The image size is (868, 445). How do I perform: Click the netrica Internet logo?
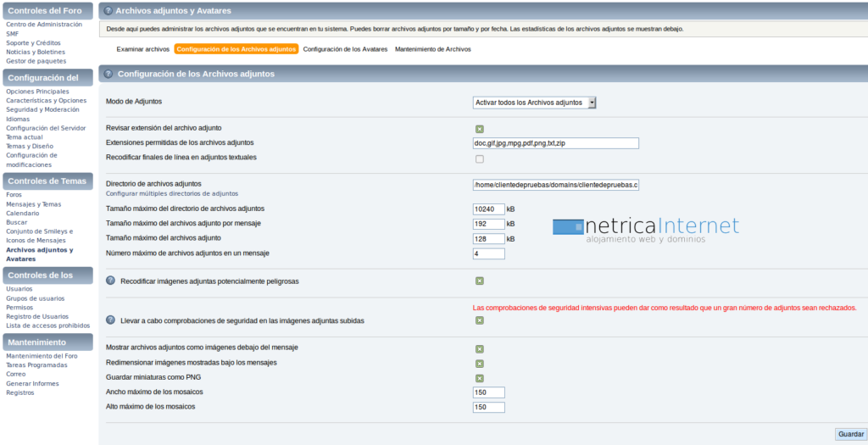[645, 230]
